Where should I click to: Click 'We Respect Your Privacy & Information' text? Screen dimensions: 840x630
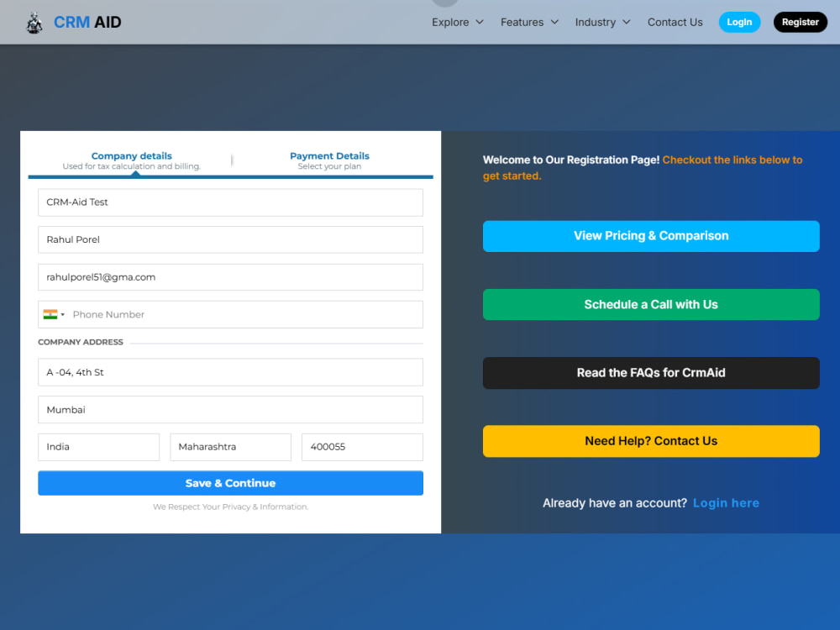pyautogui.click(x=230, y=507)
